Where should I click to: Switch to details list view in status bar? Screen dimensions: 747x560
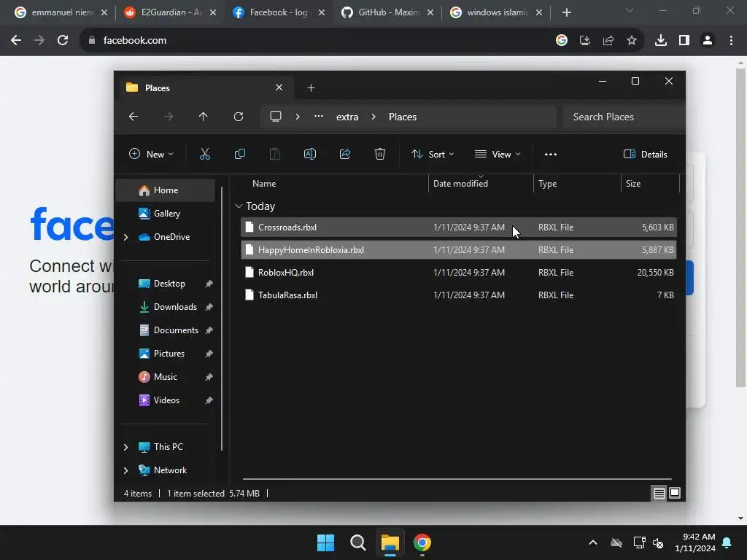[x=659, y=494]
